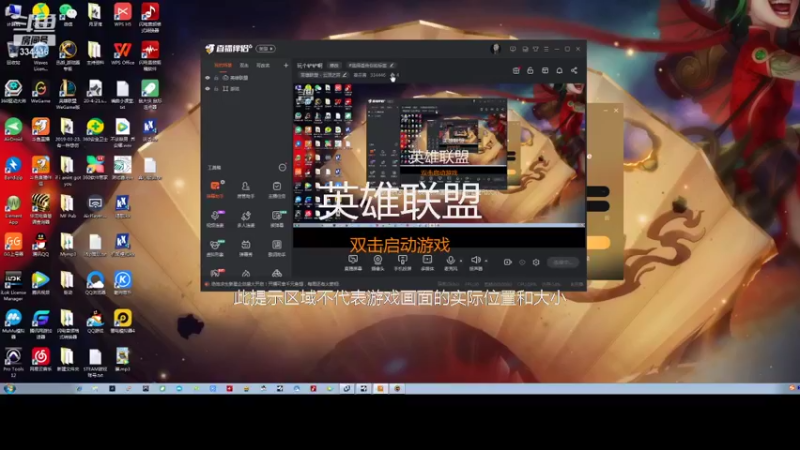
Task: Open the multi-person mic link tool
Action: (245, 218)
